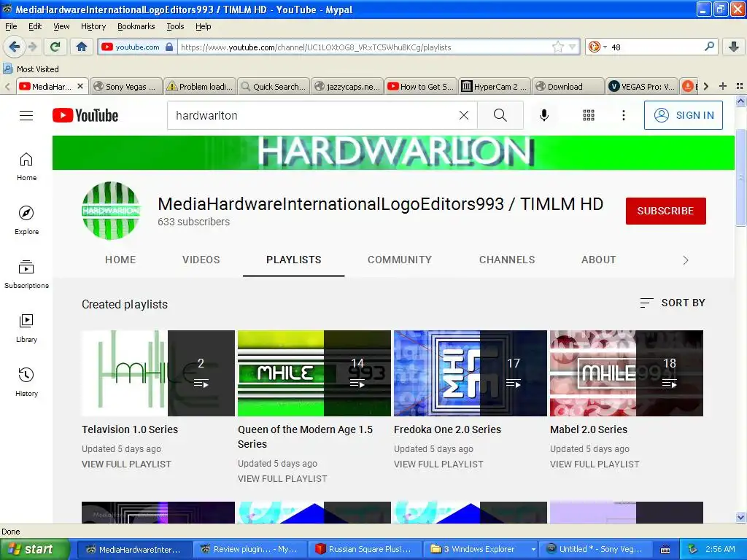Click the browser search bar magnifier
The width and height of the screenshot is (747, 560).
pyautogui.click(x=709, y=47)
